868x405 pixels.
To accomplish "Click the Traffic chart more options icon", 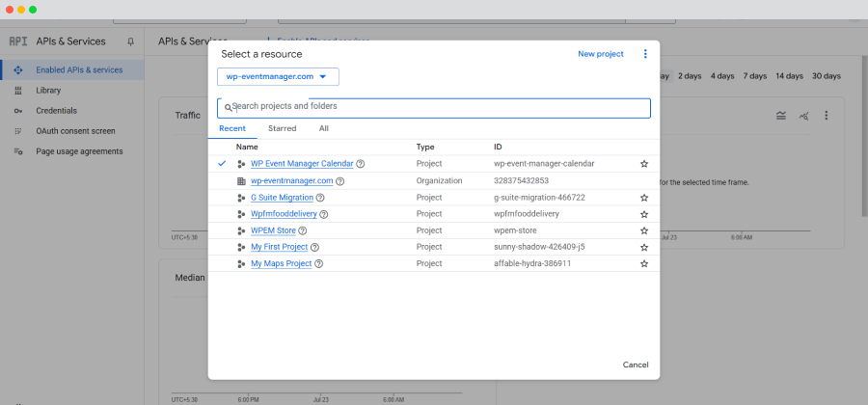I will [826, 116].
